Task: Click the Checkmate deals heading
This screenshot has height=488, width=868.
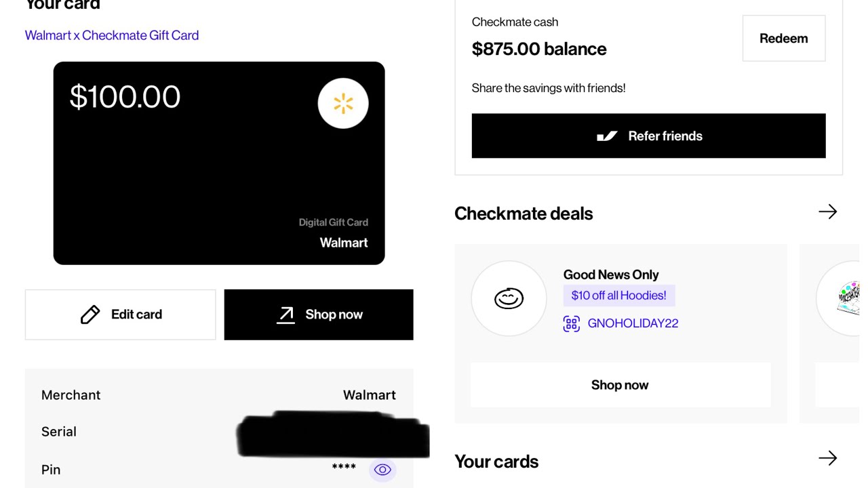Action: click(524, 213)
